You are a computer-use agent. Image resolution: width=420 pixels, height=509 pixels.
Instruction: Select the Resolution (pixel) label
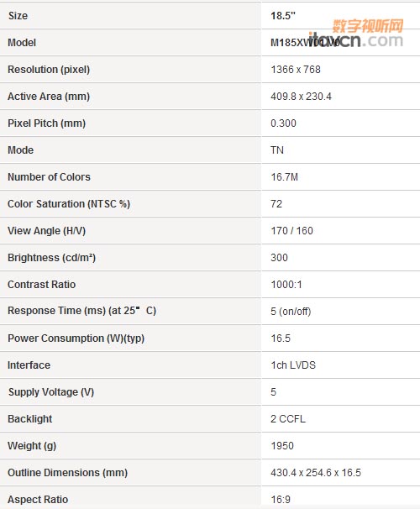[x=49, y=70]
